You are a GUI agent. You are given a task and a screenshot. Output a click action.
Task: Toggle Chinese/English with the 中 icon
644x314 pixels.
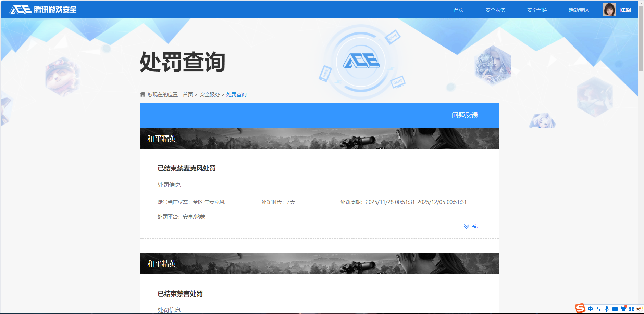(591, 309)
